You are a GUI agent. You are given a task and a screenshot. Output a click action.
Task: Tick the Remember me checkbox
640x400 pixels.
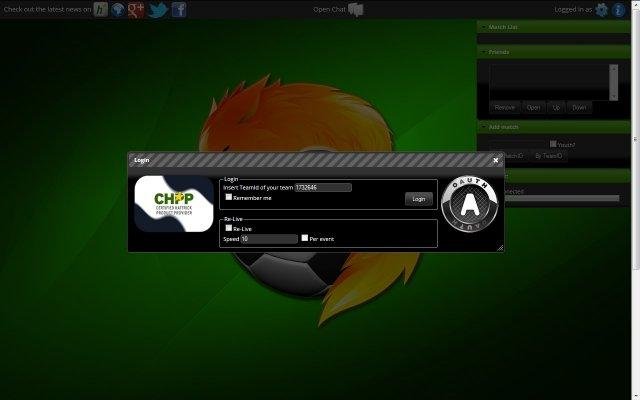[x=229, y=197]
